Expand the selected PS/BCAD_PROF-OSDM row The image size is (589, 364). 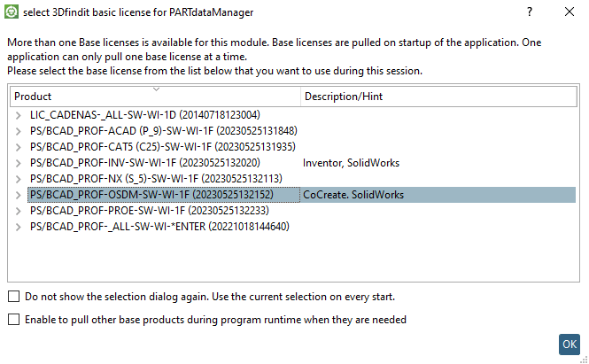[x=18, y=195]
